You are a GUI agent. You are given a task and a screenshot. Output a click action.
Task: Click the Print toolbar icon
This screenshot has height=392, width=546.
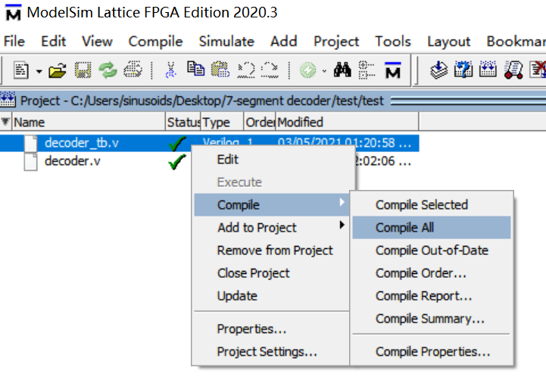point(133,70)
